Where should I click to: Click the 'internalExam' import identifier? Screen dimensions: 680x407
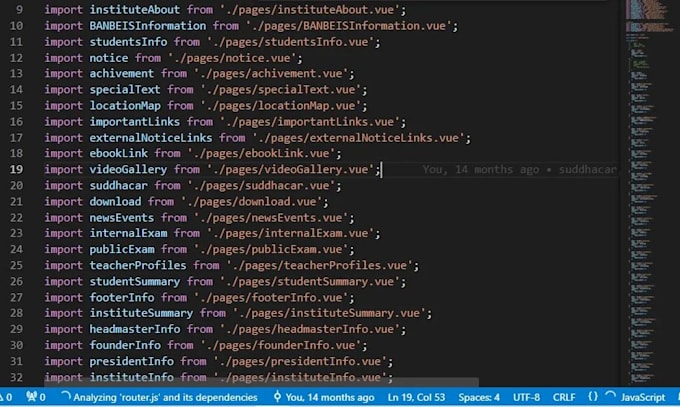click(x=128, y=233)
